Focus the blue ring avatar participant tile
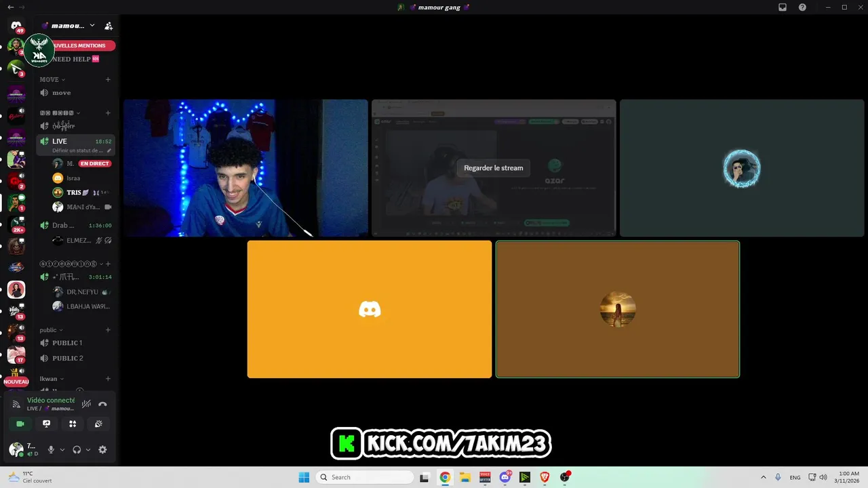 tap(742, 168)
